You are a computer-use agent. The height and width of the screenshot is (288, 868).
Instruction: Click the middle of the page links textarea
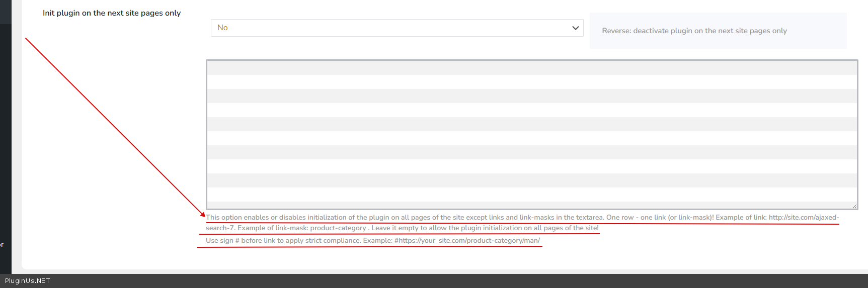coord(531,134)
